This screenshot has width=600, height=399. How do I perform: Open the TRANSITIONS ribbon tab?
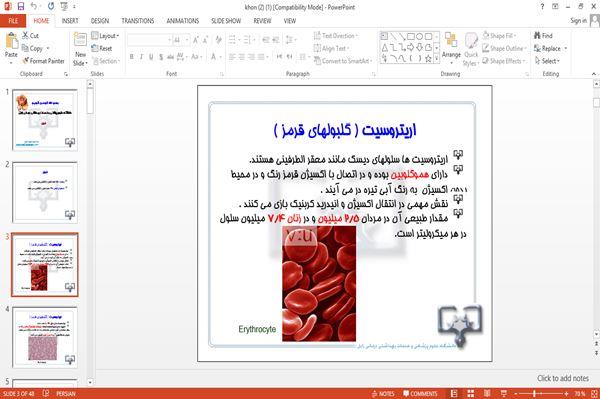[138, 21]
